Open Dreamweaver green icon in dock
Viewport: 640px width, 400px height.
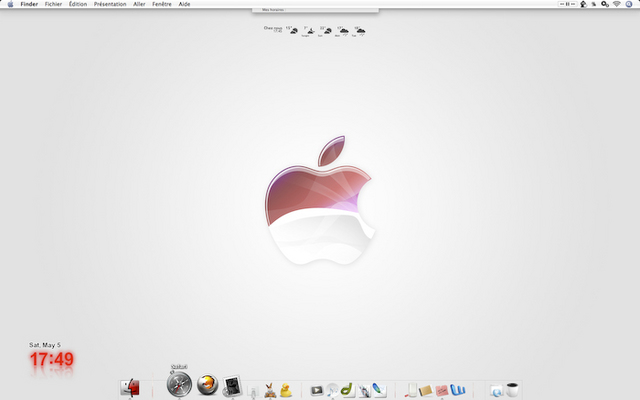(x=348, y=390)
